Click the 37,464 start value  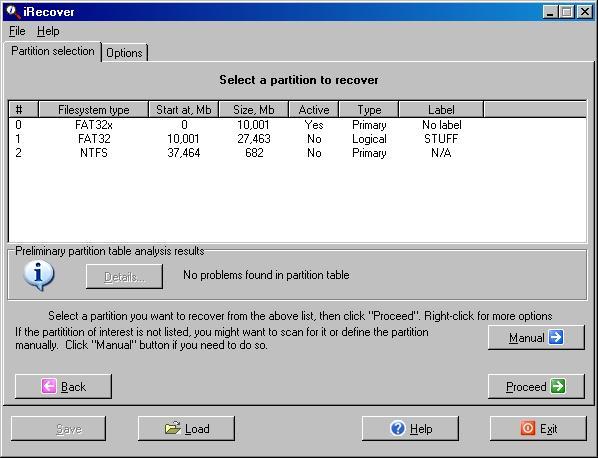click(184, 153)
